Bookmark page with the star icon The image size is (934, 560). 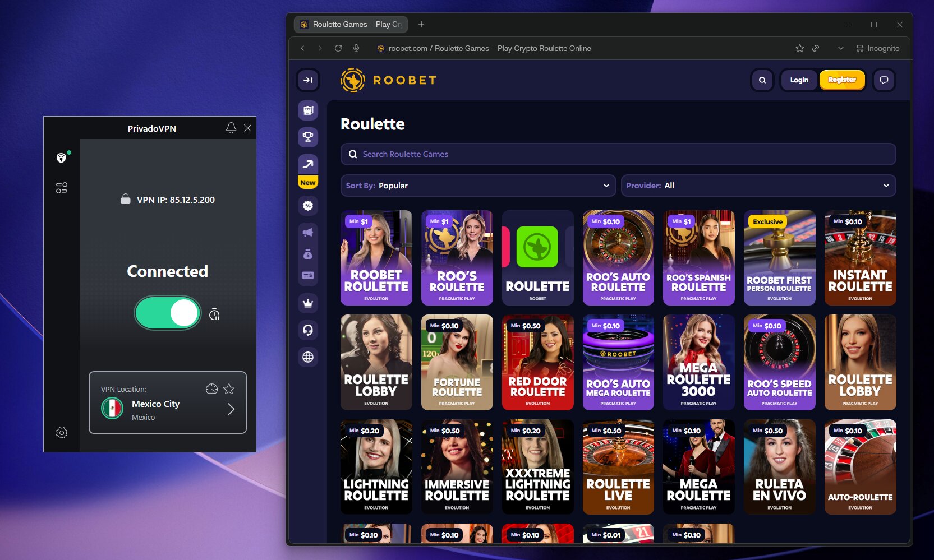coord(800,48)
